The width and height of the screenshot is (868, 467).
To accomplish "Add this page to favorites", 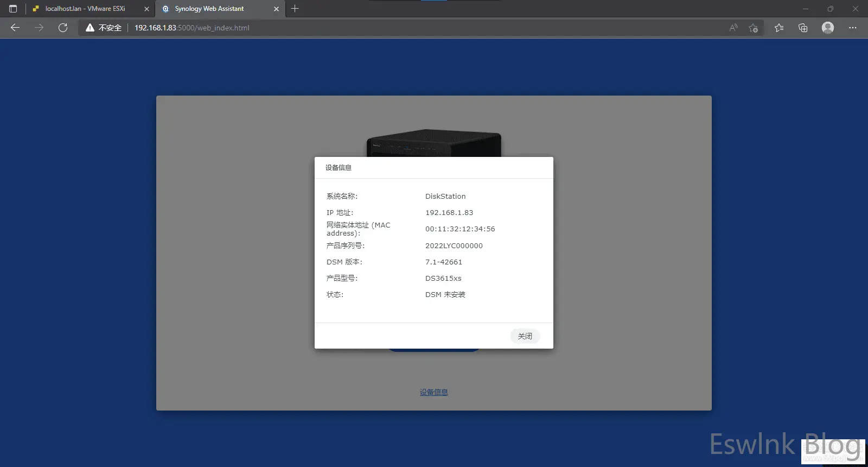I will click(753, 28).
